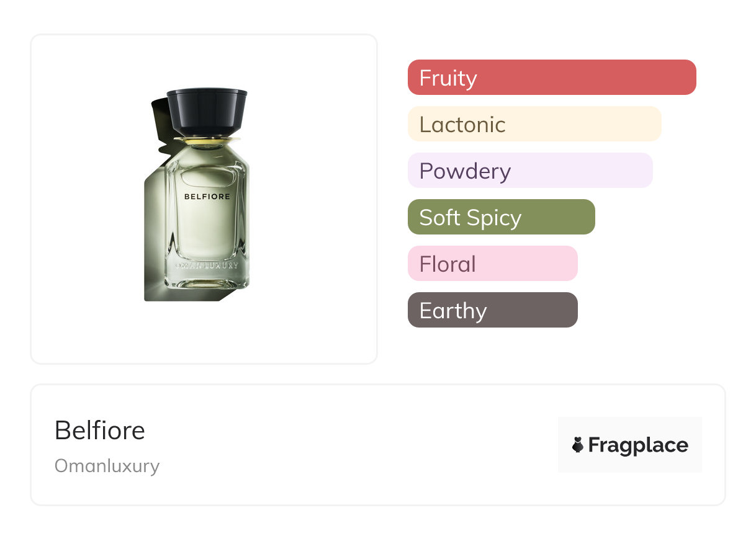Pick the green Soft Spicy accord bar
This screenshot has width=756, height=536.
[x=501, y=217]
